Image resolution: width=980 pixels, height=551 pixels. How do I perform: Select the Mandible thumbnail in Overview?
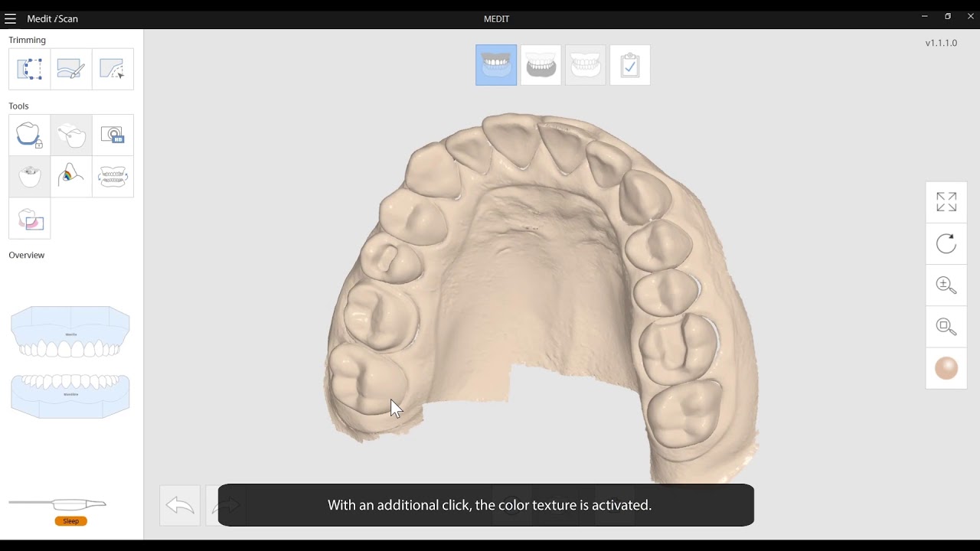[70, 396]
